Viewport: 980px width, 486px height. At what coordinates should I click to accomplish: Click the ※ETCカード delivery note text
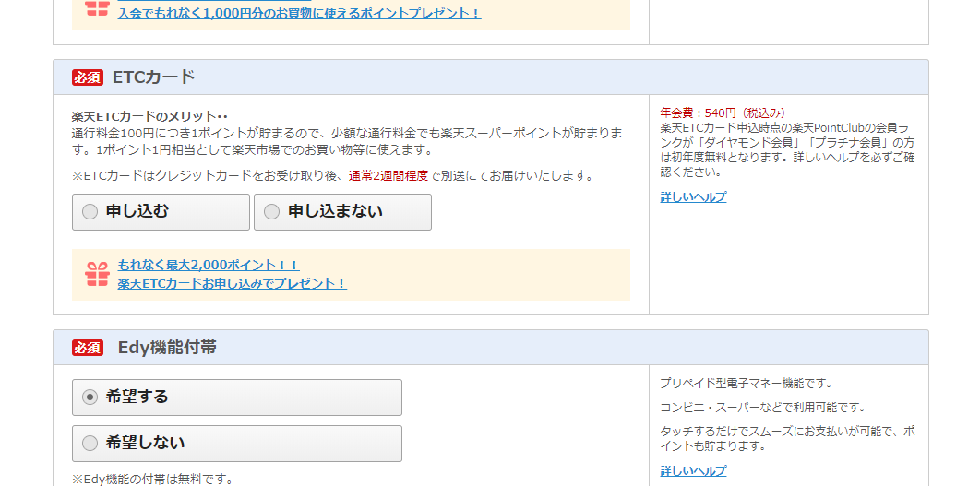tap(332, 176)
